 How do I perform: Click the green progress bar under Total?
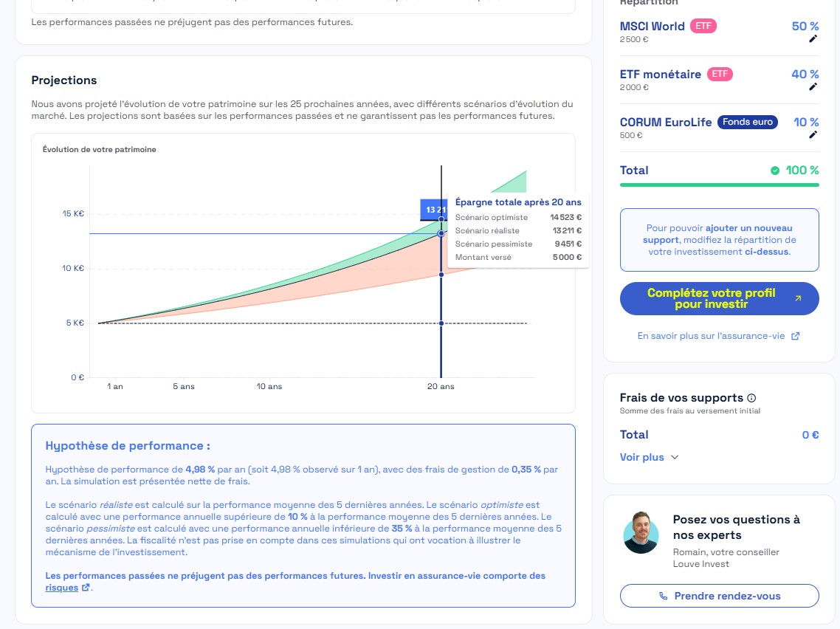(719, 183)
